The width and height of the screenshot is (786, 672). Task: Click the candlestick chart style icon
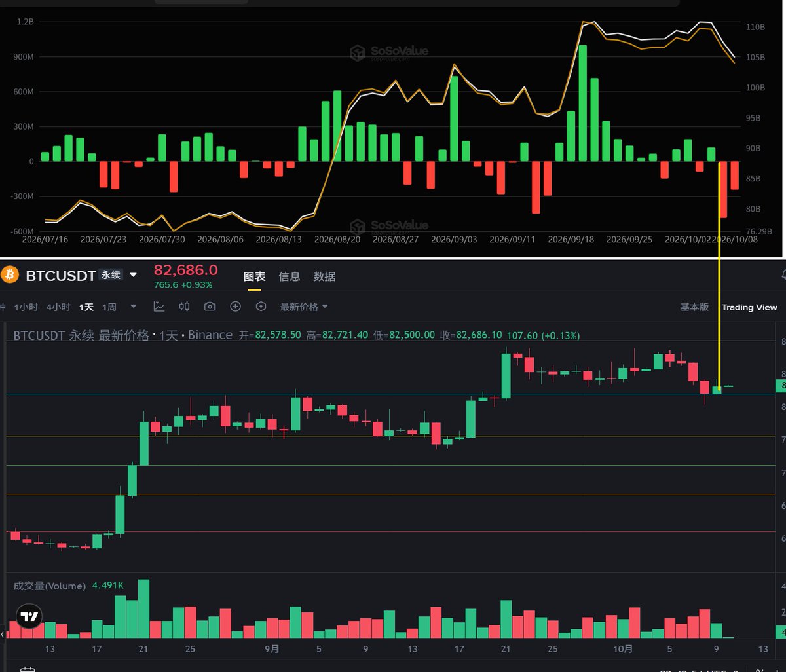pyautogui.click(x=185, y=307)
